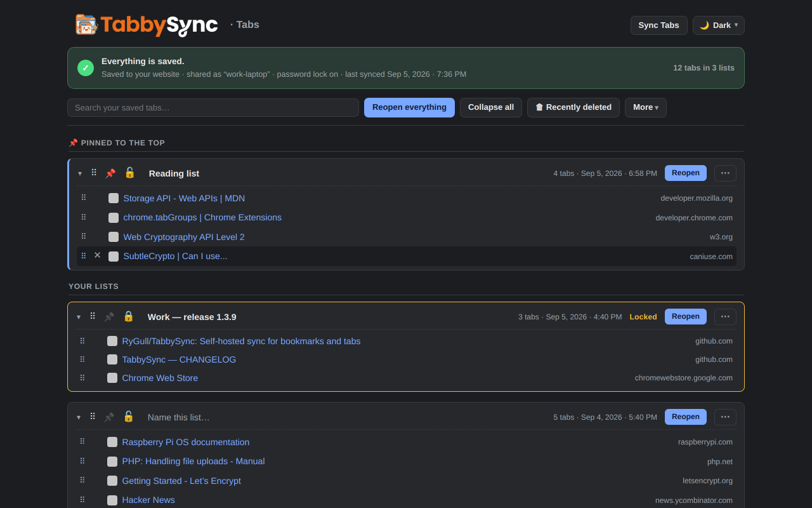Click drag handle beside Storage API tab

tap(84, 198)
